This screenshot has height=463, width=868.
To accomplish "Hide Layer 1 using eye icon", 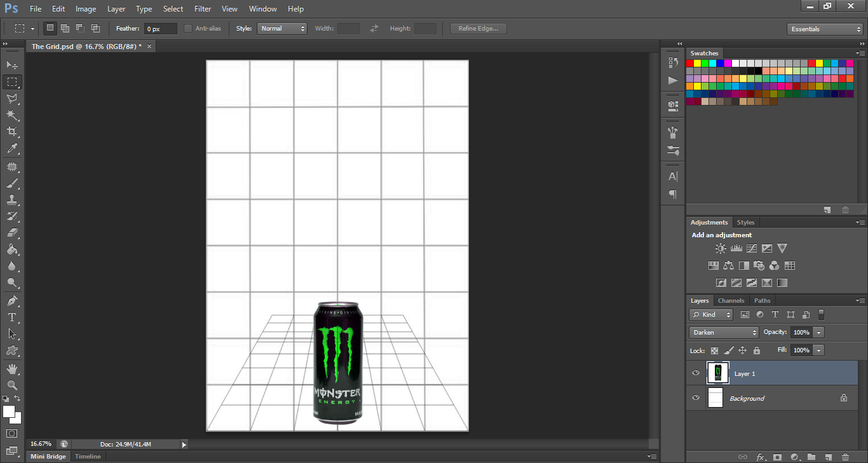I will 696,373.
